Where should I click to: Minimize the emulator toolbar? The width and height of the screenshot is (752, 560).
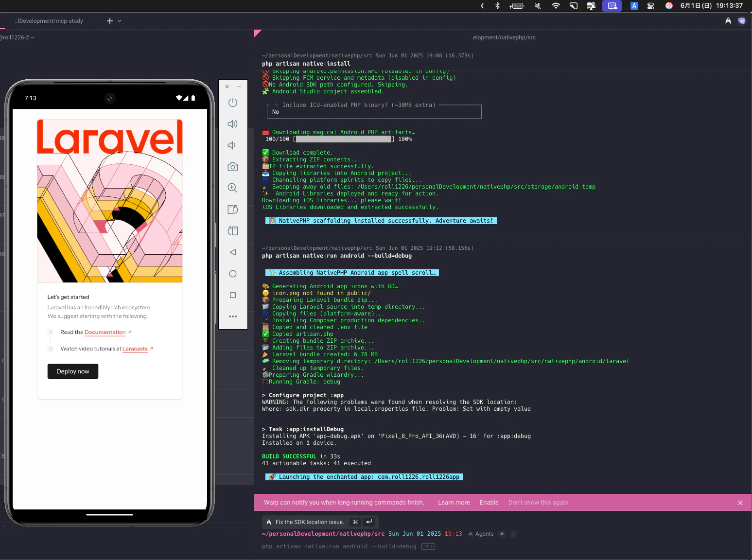(x=239, y=87)
